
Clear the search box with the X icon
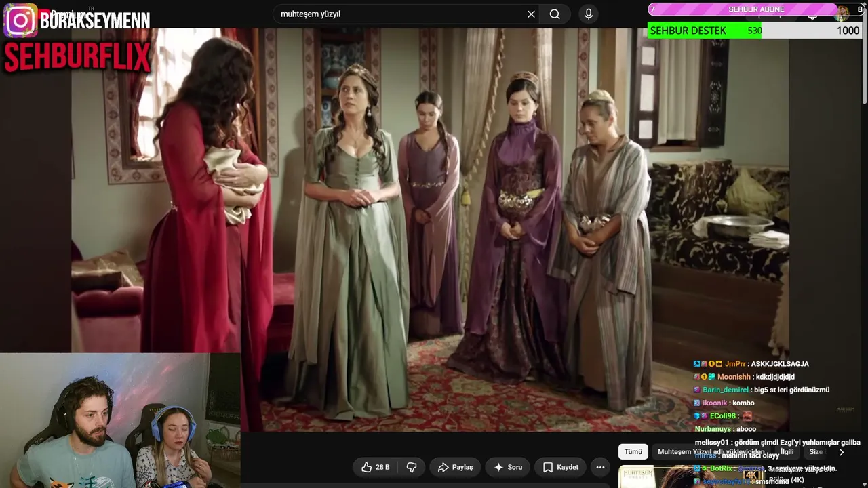[x=531, y=14]
